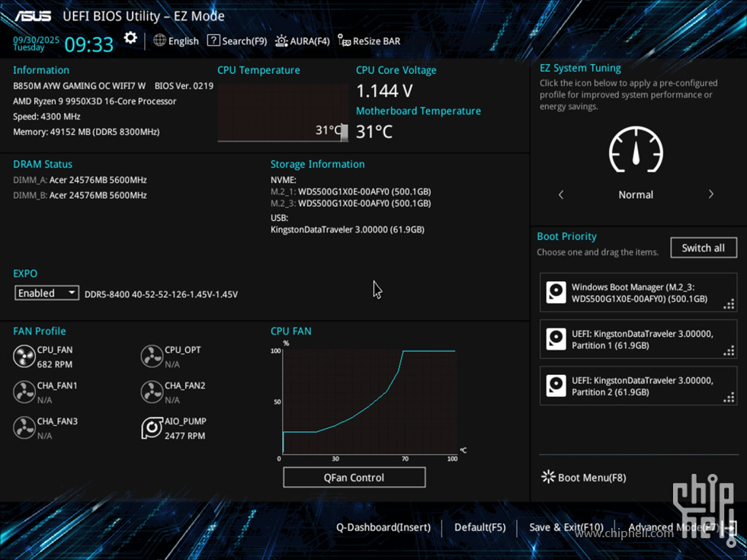Open AURA(F4) lighting settings
This screenshot has width=747, height=560.
(x=303, y=41)
